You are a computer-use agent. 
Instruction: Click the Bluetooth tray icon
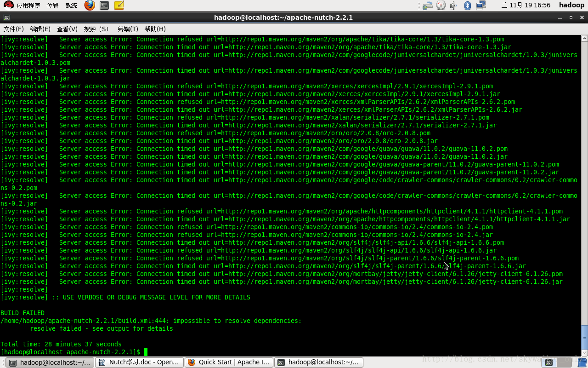coord(468,6)
